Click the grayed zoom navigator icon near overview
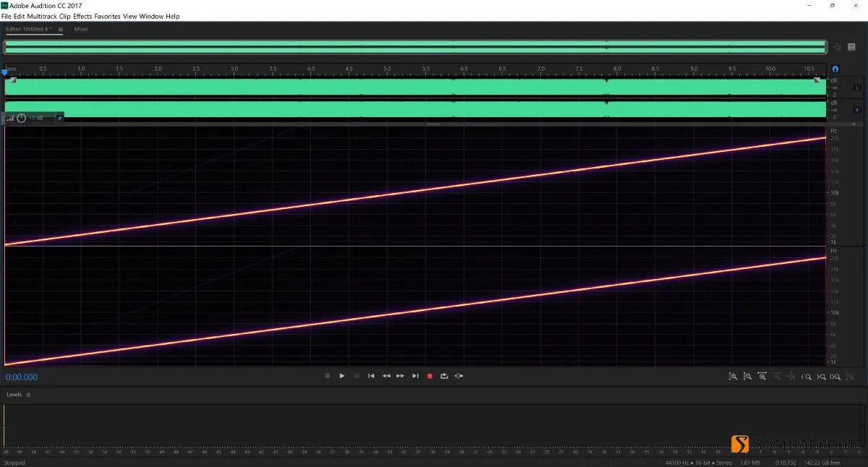This screenshot has height=467, width=868. (838, 47)
